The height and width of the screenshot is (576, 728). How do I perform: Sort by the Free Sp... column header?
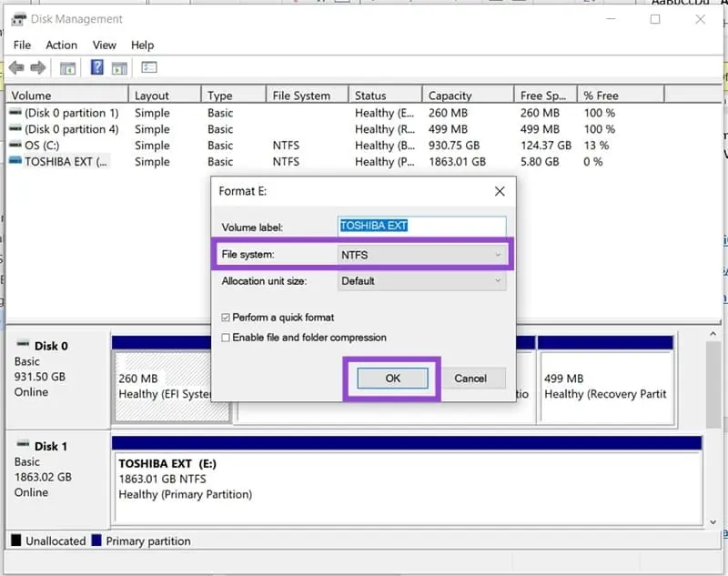point(546,96)
